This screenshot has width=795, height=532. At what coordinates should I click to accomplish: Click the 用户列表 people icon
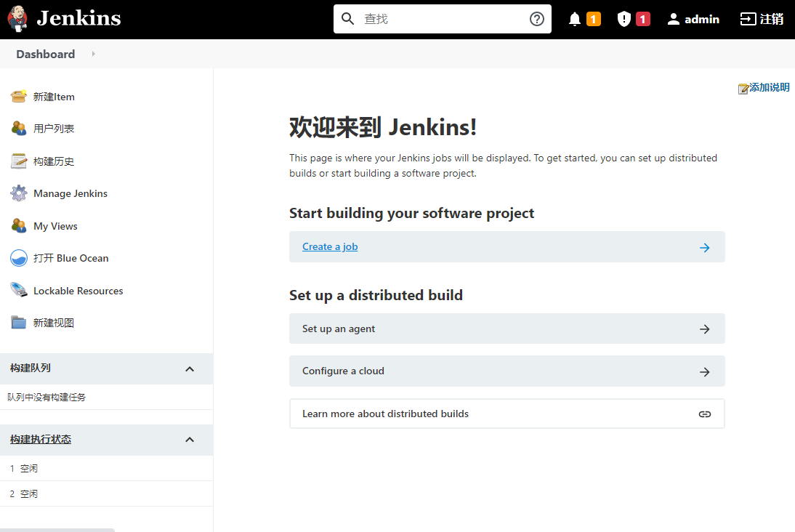[x=19, y=129]
